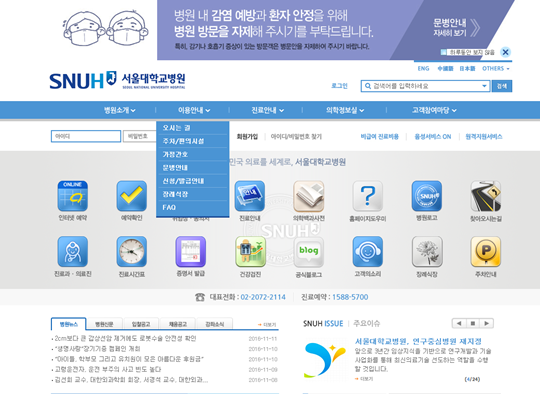Click the 회원가입 link

pos(247,137)
